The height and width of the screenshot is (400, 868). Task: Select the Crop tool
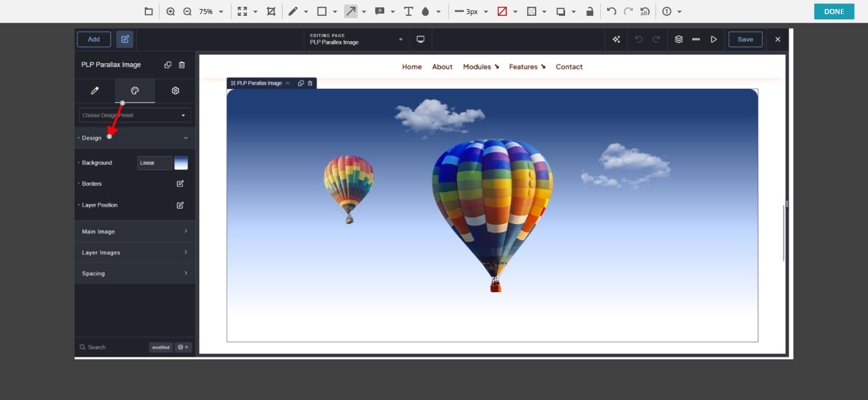pos(271,11)
